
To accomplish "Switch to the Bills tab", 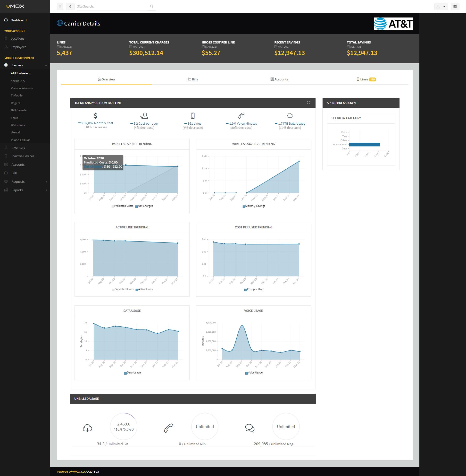I will point(193,79).
